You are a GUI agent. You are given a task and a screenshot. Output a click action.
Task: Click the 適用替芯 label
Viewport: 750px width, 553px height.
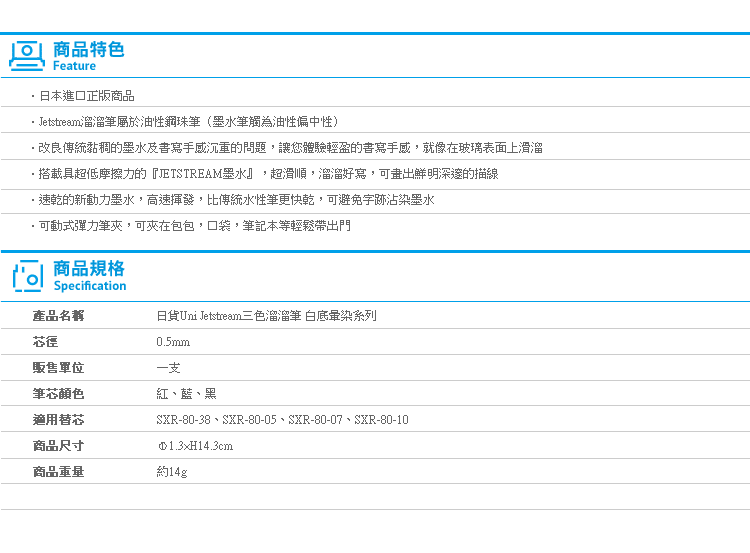[58, 420]
